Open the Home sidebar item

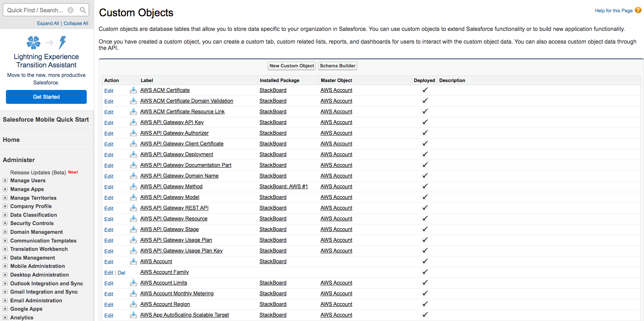pyautogui.click(x=11, y=140)
